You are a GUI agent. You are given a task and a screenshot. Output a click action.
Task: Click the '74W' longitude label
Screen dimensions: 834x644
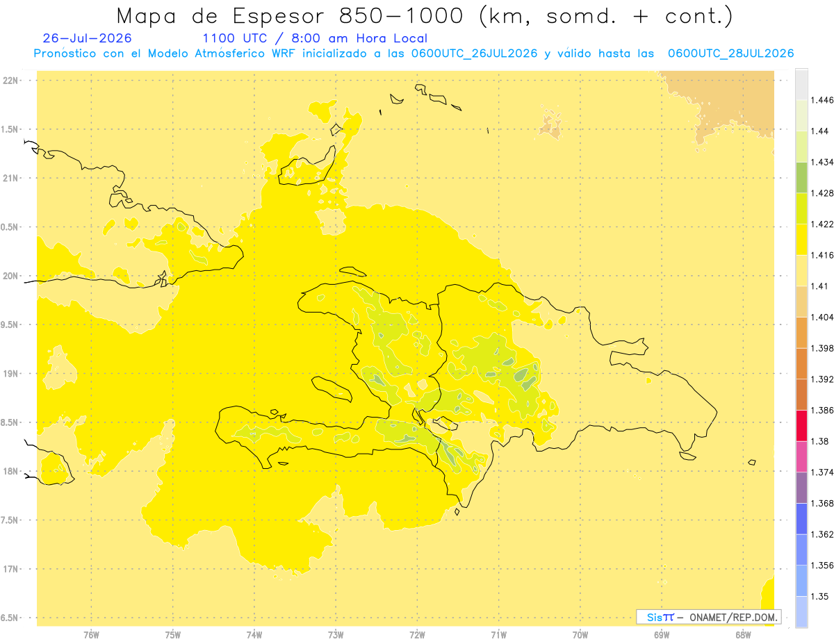[254, 635]
